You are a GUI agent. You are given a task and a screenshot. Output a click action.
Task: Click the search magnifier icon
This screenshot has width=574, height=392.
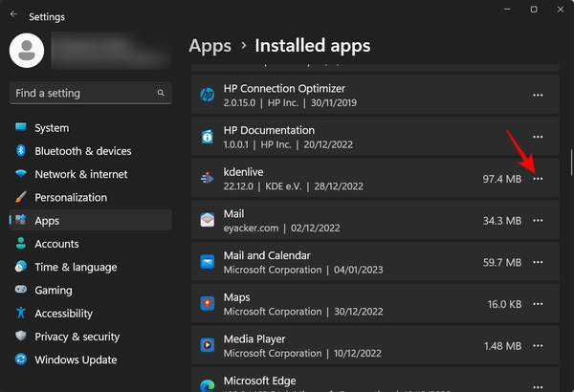tap(161, 93)
